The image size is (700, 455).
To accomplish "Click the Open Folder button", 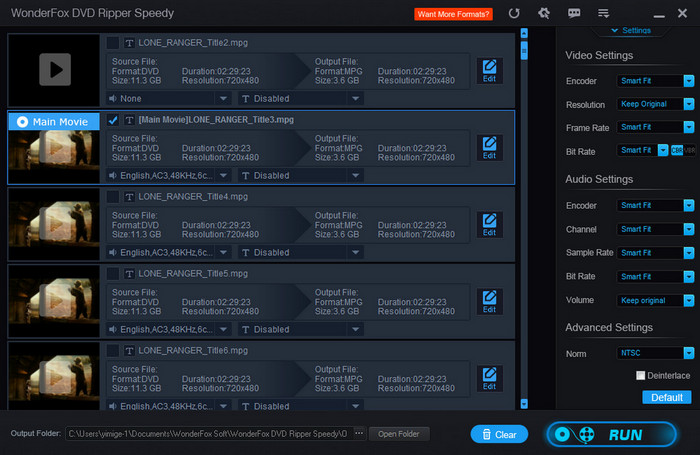I will (399, 434).
